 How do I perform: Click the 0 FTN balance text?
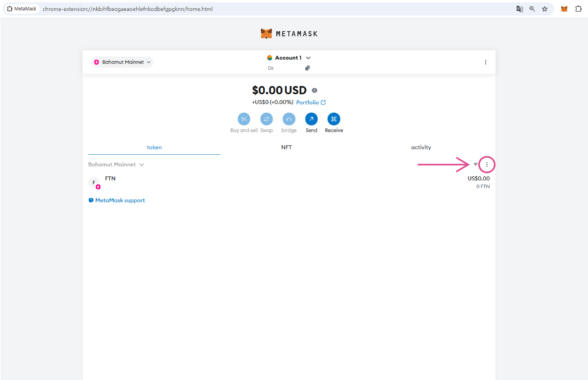pyautogui.click(x=483, y=187)
